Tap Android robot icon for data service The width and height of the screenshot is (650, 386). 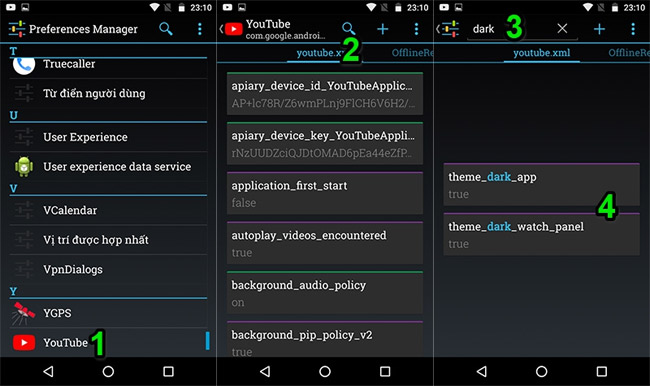click(24, 167)
